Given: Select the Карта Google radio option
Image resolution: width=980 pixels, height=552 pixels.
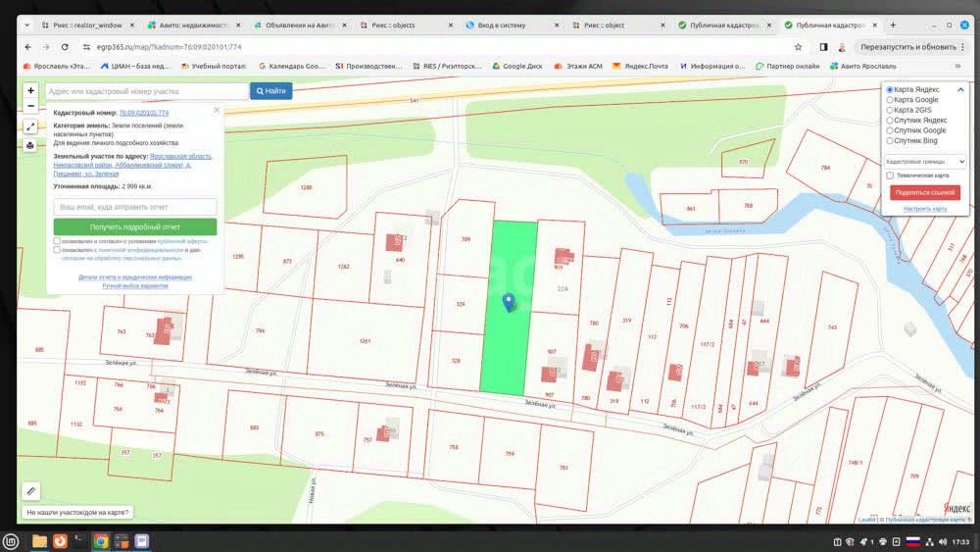Looking at the screenshot, I should [890, 99].
